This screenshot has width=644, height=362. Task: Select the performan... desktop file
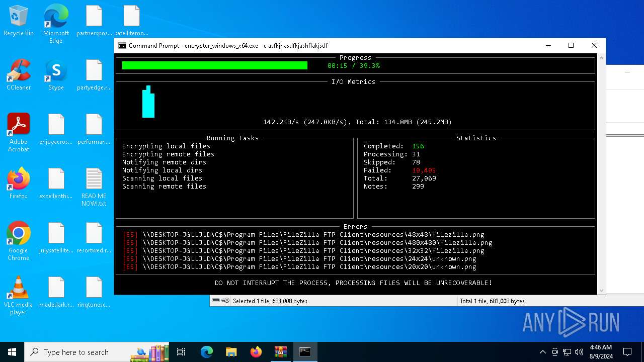point(94,130)
